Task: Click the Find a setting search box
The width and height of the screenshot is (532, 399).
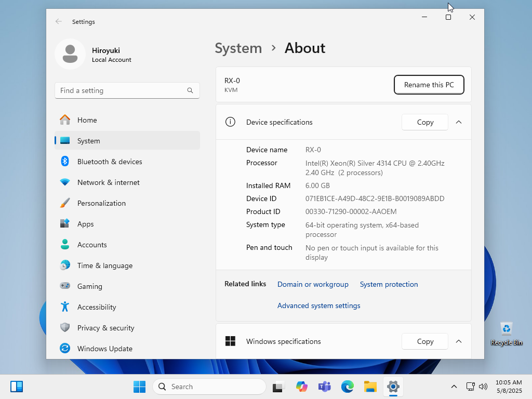Action: [x=127, y=90]
